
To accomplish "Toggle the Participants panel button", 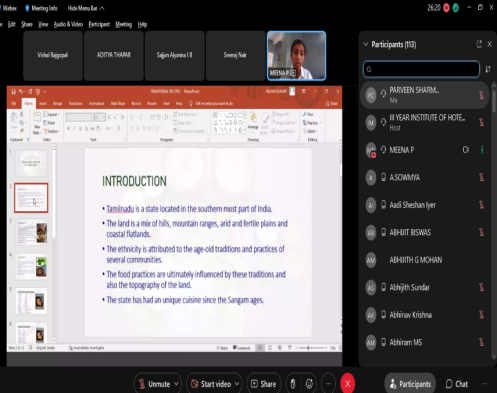I will (x=410, y=384).
